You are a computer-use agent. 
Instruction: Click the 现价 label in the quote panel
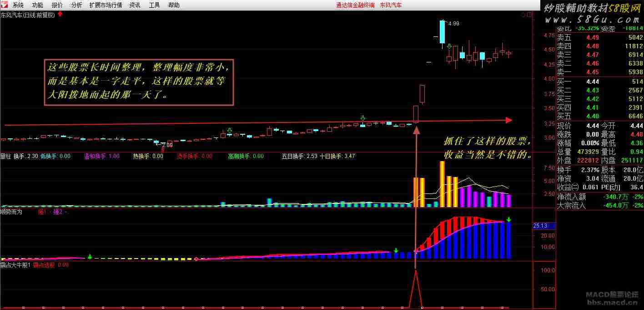pyautogui.click(x=564, y=126)
